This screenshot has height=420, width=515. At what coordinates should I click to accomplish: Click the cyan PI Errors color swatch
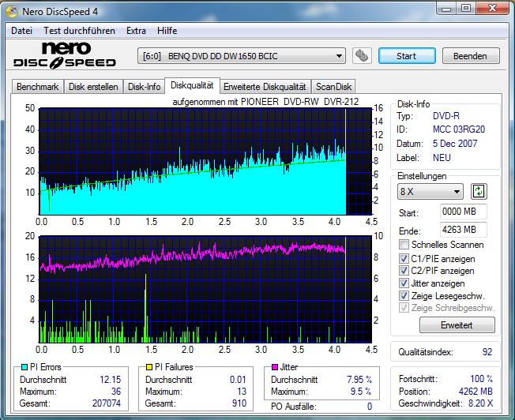click(24, 367)
